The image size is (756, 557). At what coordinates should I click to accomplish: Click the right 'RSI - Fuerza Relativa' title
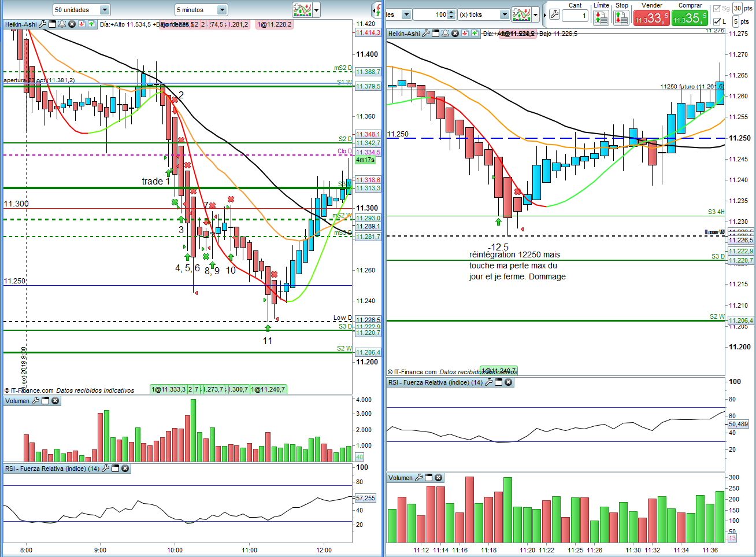coord(436,382)
